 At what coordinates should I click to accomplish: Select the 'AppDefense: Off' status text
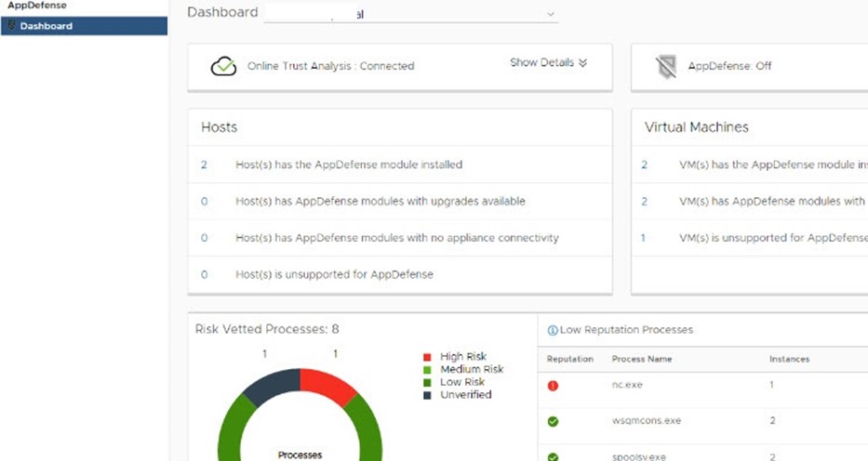[729, 66]
